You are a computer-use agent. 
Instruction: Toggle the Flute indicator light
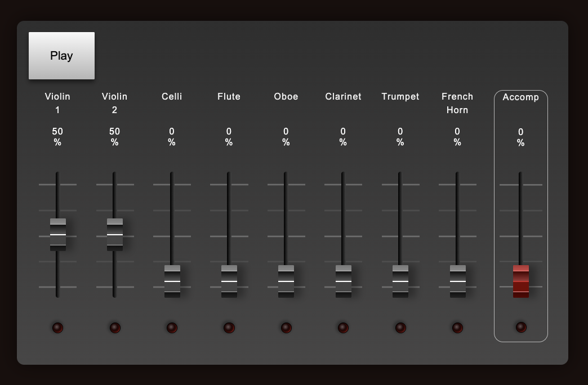229,328
